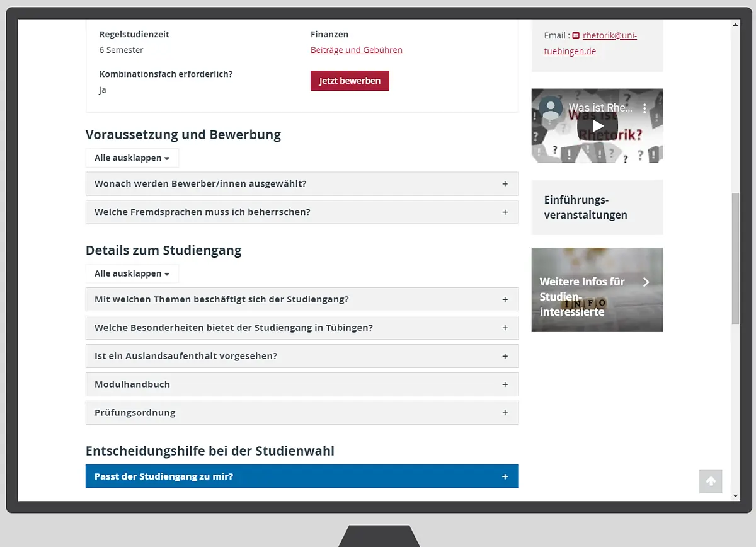This screenshot has height=547, width=756.
Task: Click the Jetzt bewerben button
Action: pos(350,81)
